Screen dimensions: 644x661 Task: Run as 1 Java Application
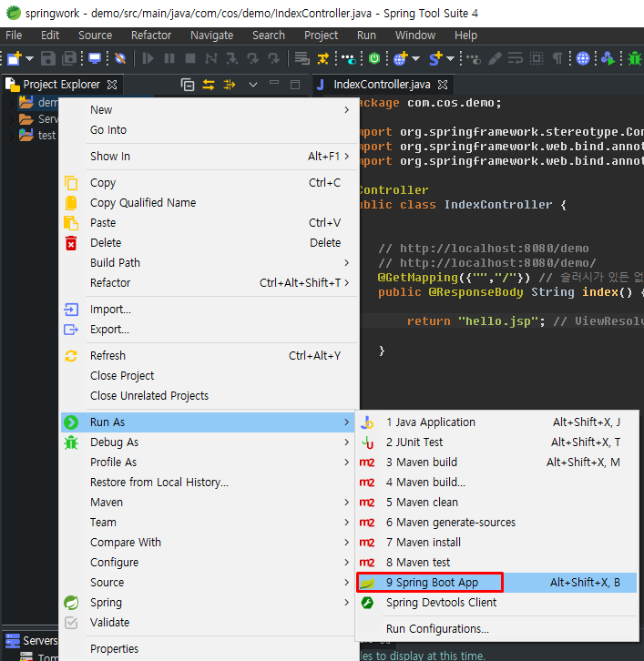coord(496,422)
